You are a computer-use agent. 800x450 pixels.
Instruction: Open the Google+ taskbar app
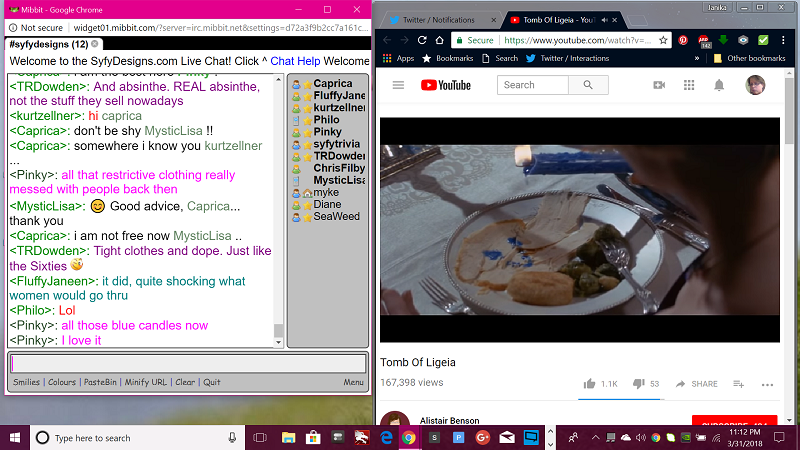tap(483, 437)
